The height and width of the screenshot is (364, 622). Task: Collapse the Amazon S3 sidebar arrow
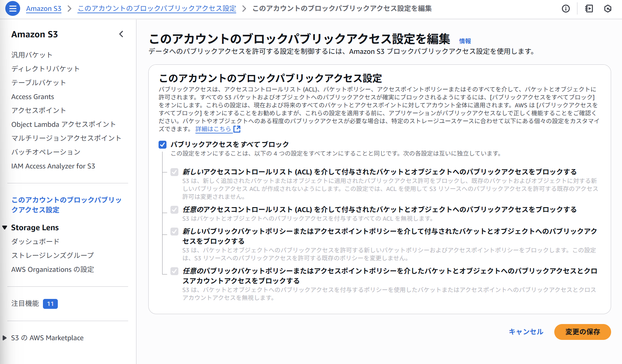(121, 34)
